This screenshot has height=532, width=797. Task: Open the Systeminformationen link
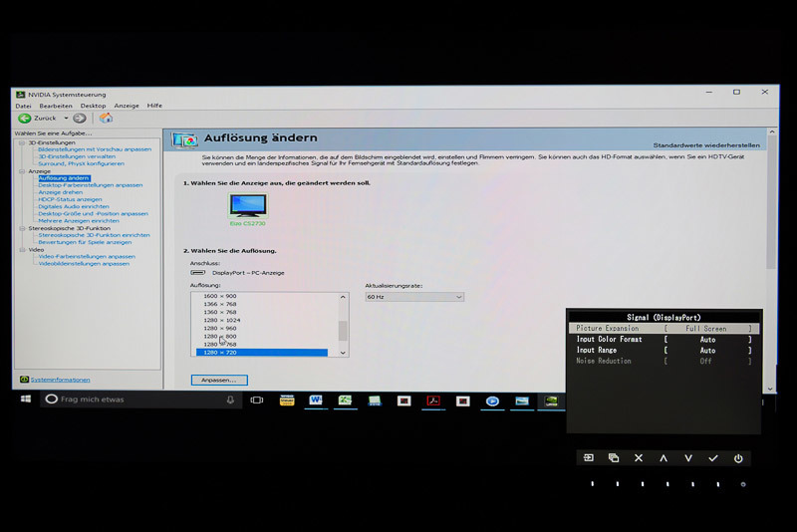pyautogui.click(x=60, y=380)
